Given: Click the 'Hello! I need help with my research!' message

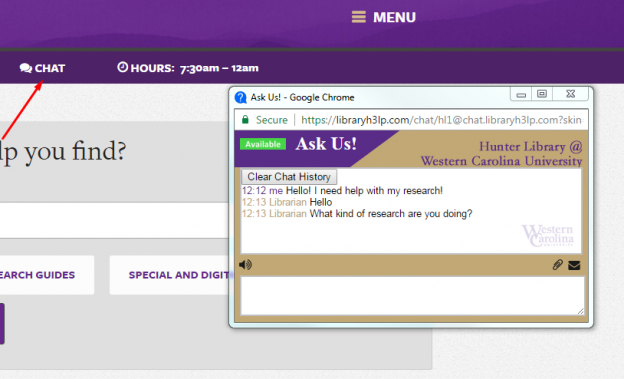Looking at the screenshot, I should coord(364,191).
